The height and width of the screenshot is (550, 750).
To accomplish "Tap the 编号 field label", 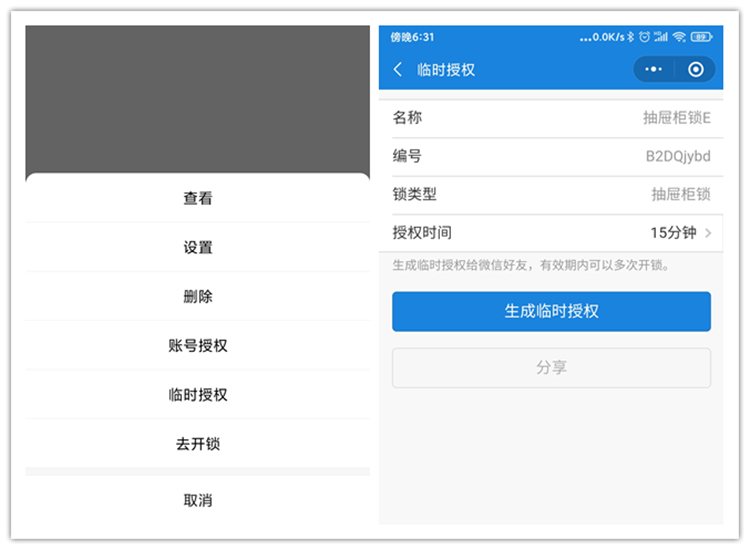I will pyautogui.click(x=407, y=156).
